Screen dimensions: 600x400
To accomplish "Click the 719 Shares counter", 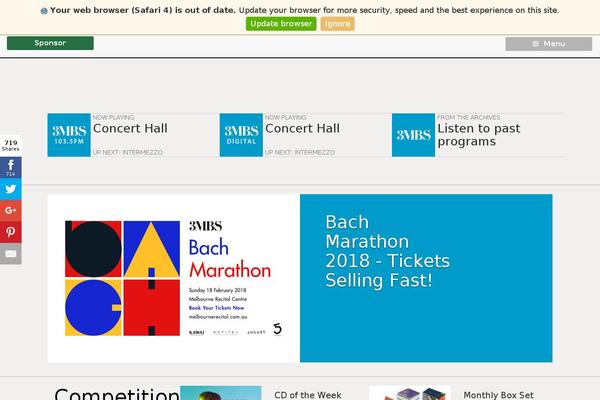I will coord(11,145).
